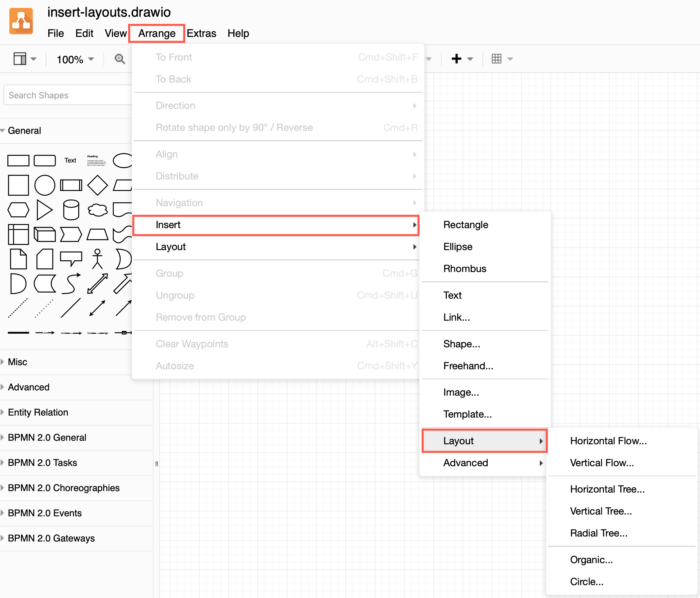Image resolution: width=700 pixels, height=598 pixels.
Task: Select the zoom level dropdown
Action: 75,58
